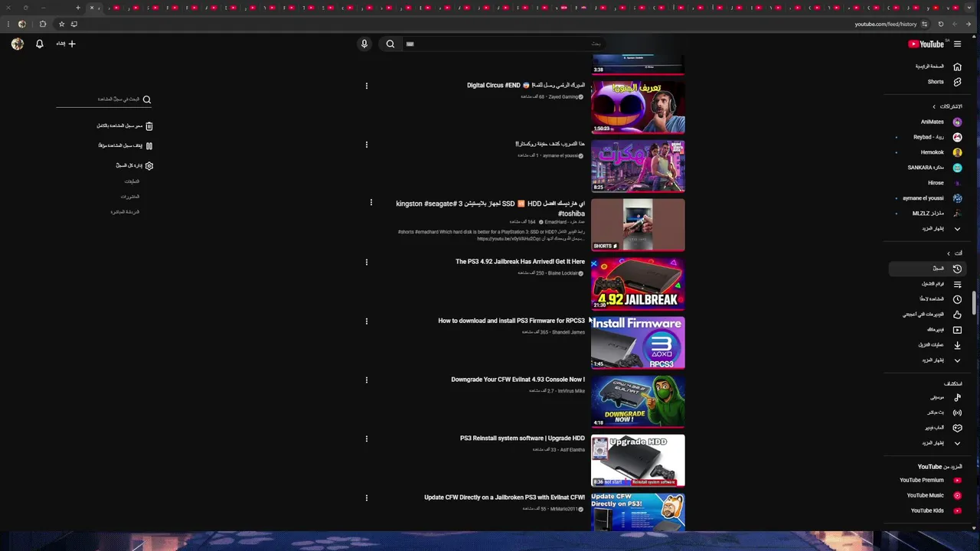Open the browser three-dot menu
The height and width of the screenshot is (551, 980).
[8, 24]
